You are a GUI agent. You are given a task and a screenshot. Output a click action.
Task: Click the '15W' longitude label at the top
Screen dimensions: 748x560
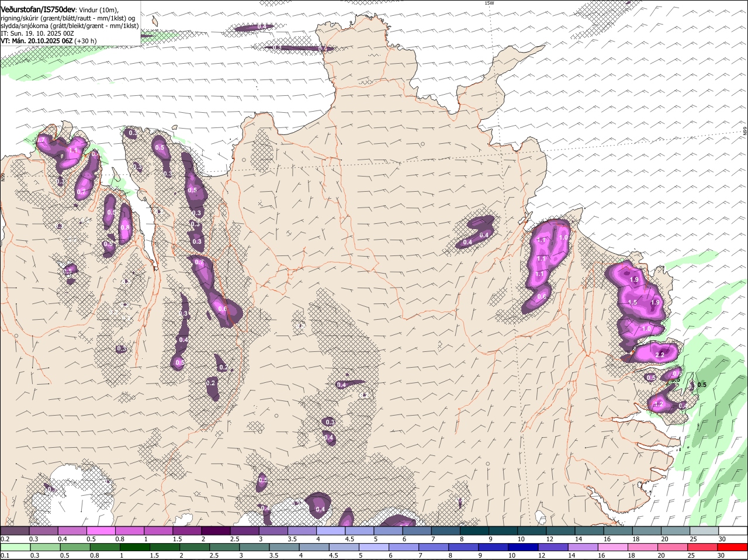point(489,3)
